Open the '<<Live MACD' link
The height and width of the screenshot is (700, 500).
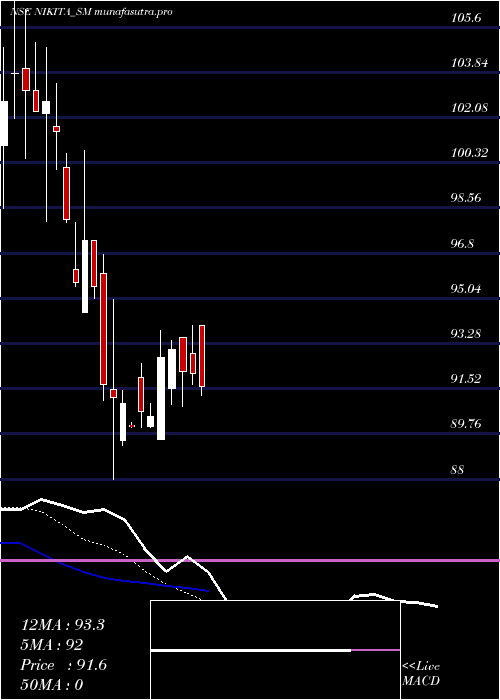click(x=421, y=674)
